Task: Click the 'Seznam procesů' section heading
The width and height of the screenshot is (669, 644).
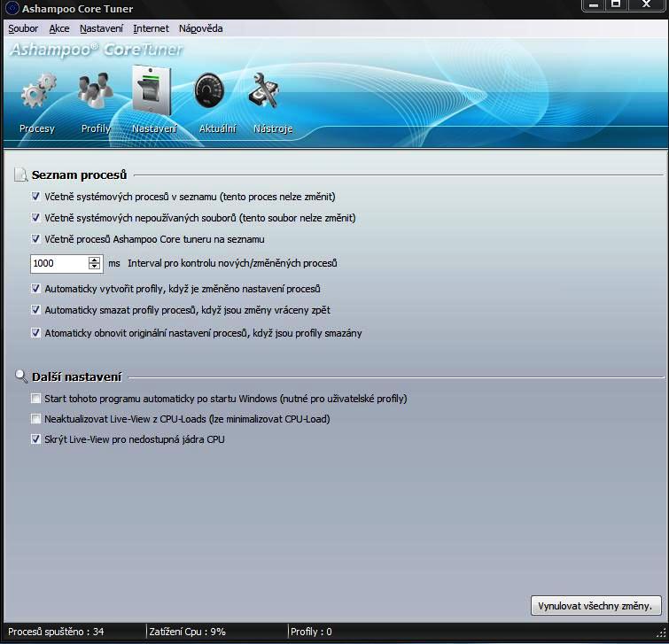Action: [x=80, y=175]
